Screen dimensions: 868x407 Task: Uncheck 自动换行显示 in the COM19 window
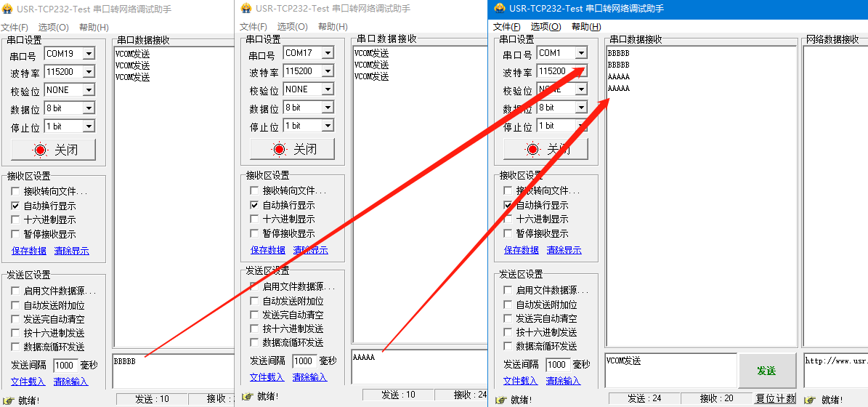15,206
